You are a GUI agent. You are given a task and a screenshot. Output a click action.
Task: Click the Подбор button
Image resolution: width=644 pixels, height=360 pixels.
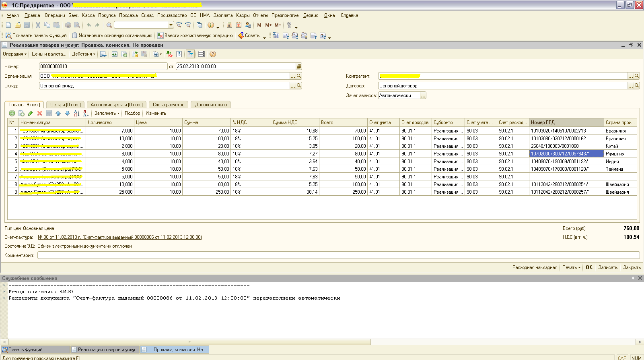[132, 113]
